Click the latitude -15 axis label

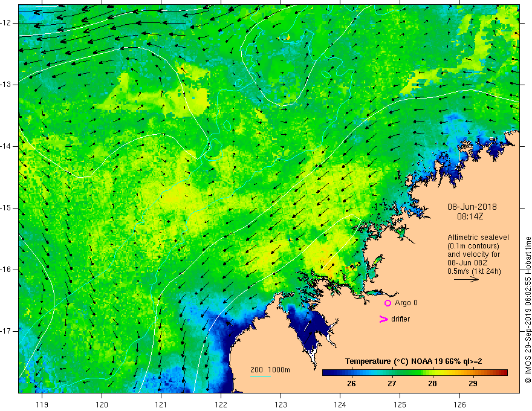[x=7, y=208]
